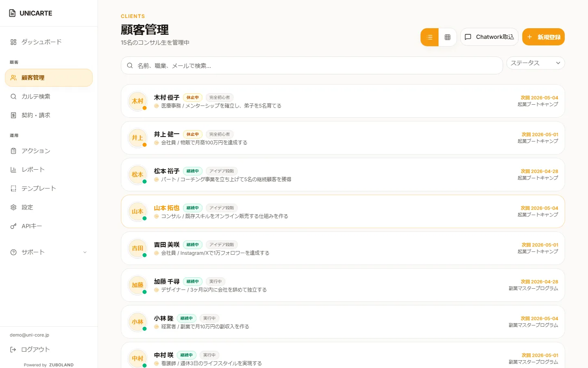Viewport: 588px width, 368px height.
Task: Open the ステータス filter dropdown
Action: coord(536,63)
